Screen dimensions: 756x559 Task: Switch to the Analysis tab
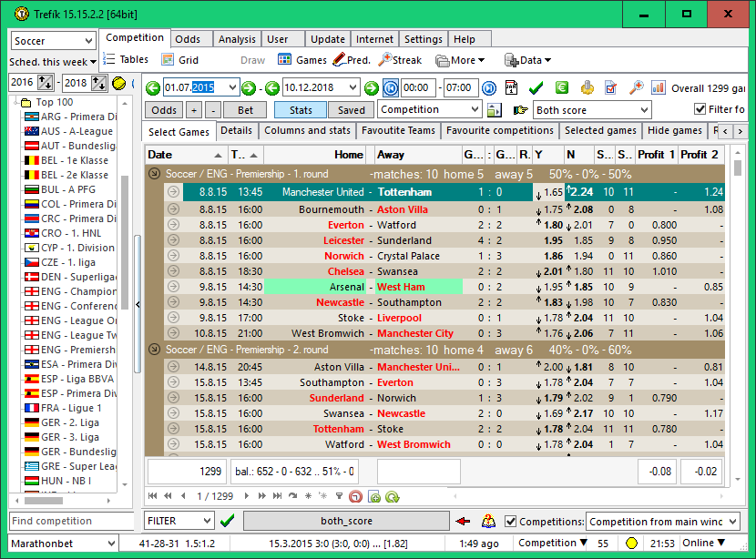(237, 40)
